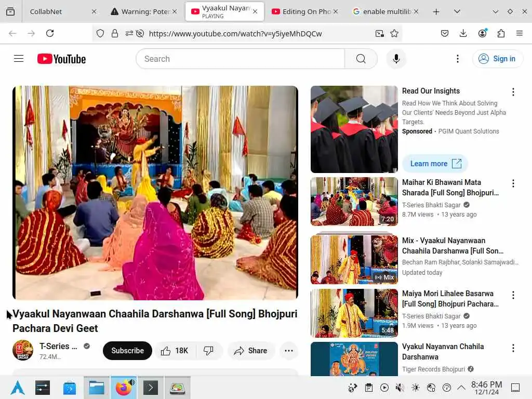Open Firefox account icon
The width and height of the screenshot is (532, 399).
pos(482,33)
